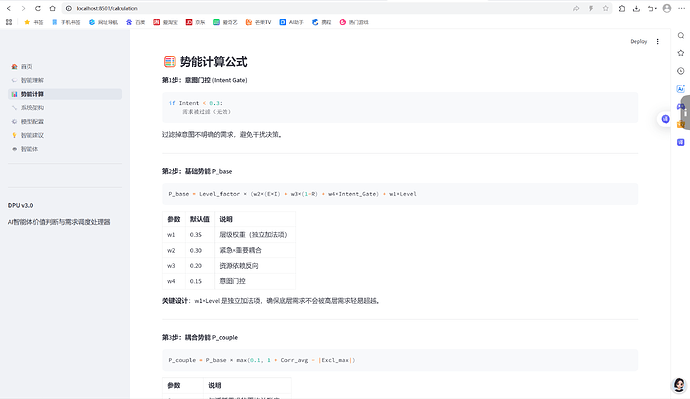Click the 默认值 table column header

[199, 219]
